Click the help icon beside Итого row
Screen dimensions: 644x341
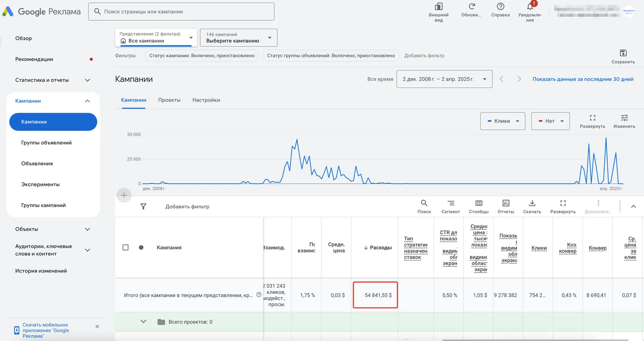(x=259, y=295)
